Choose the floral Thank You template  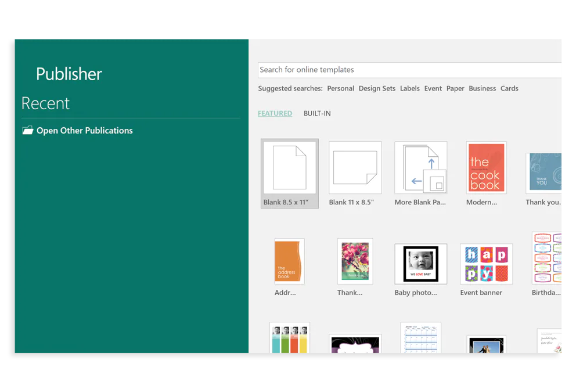355,261
